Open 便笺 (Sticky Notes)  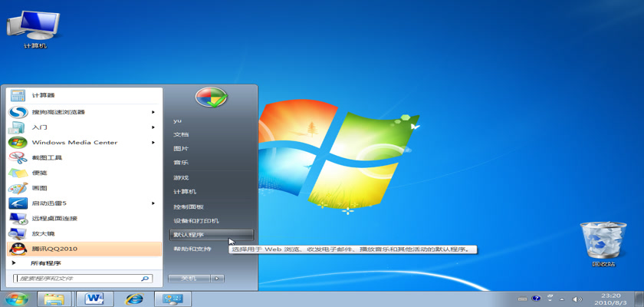39,173
